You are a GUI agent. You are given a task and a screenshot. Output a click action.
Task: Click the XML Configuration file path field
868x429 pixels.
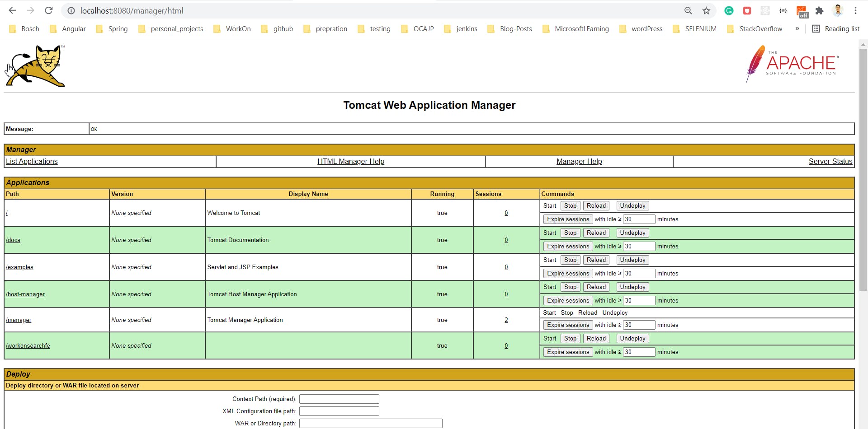[x=339, y=411]
